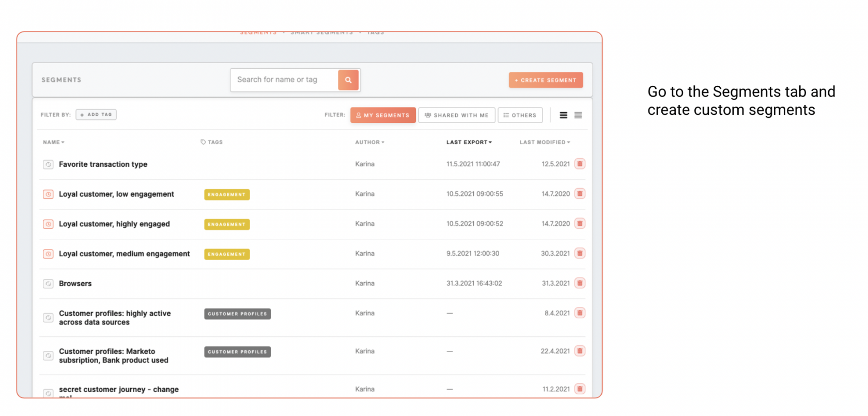The width and height of the screenshot is (868, 416).
Task: Click the Add Tag filter button
Action: tap(96, 115)
